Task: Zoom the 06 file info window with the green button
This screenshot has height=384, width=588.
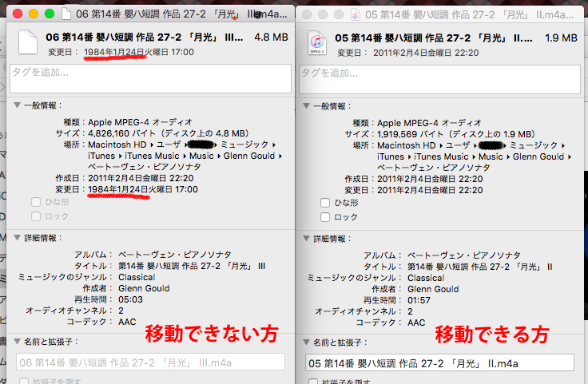Action: point(50,14)
